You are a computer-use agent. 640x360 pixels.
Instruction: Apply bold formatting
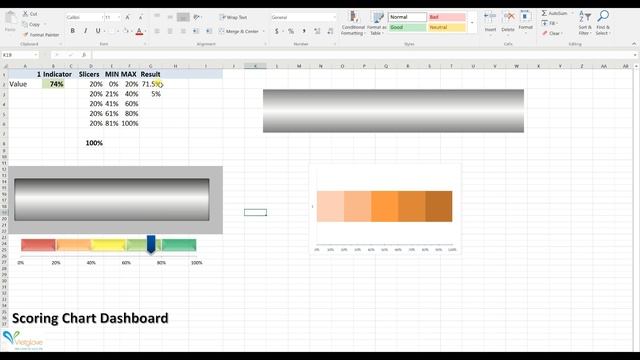tap(73, 31)
